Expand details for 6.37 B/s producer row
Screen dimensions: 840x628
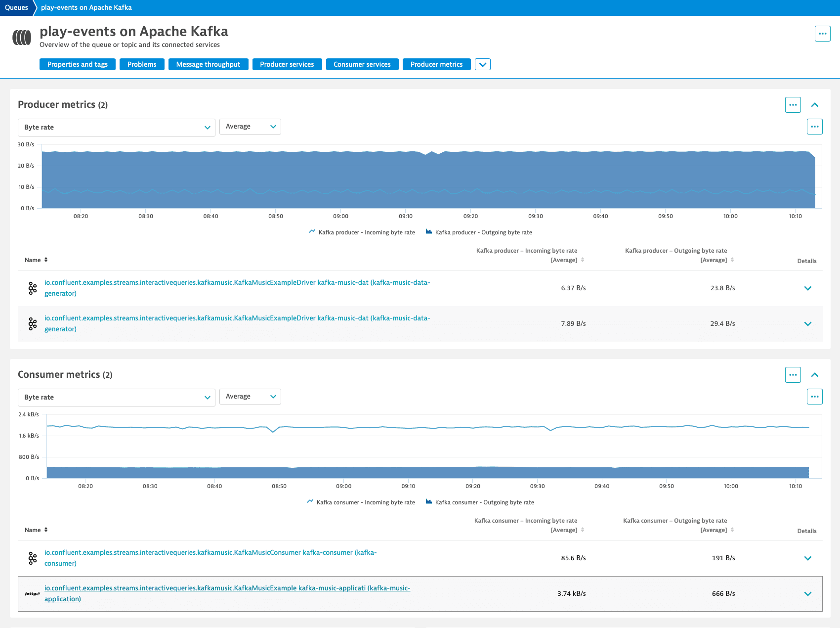coord(808,288)
